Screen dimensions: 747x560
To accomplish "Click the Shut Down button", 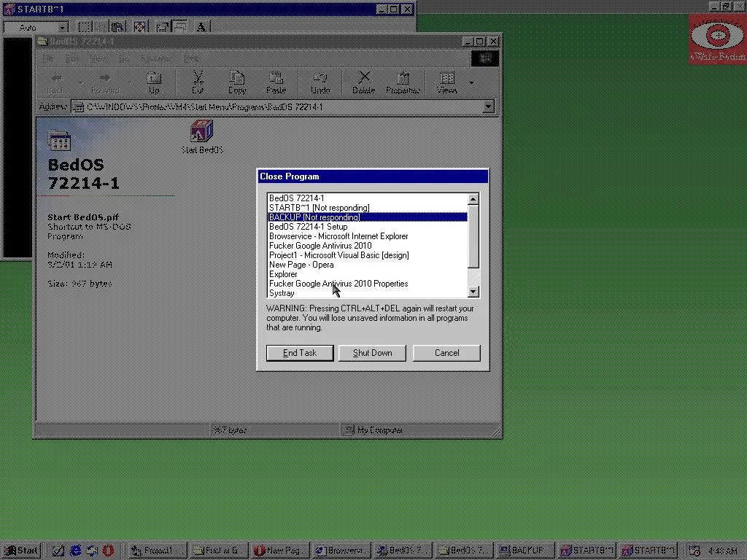I will tap(372, 353).
